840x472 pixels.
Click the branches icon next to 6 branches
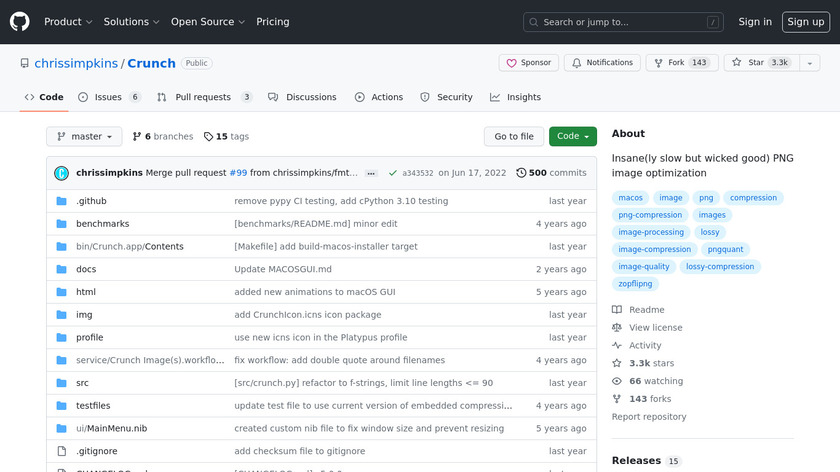(x=136, y=137)
